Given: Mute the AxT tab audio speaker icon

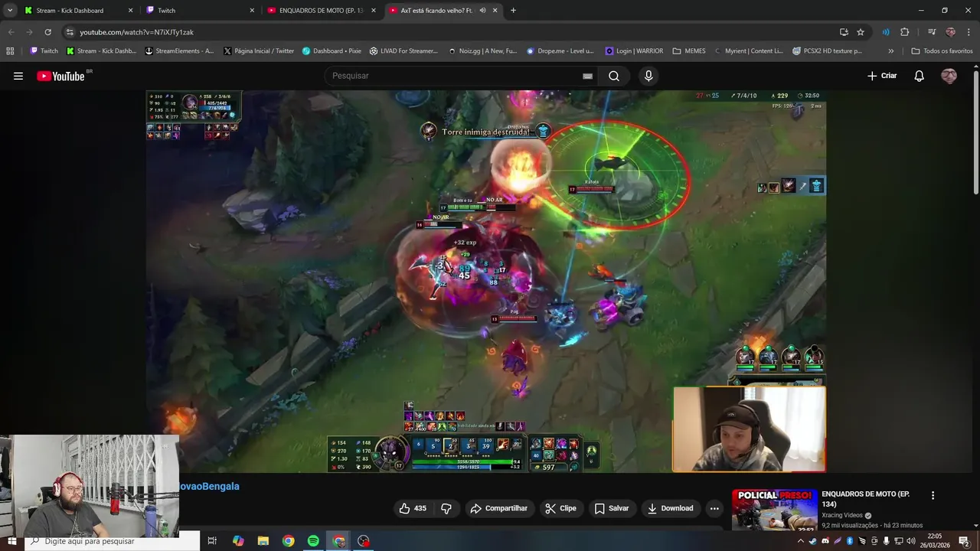Looking at the screenshot, I should pyautogui.click(x=482, y=11).
